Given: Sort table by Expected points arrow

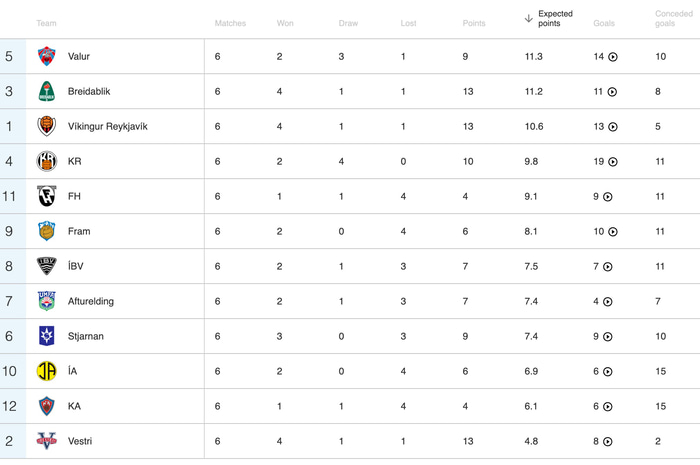Looking at the screenshot, I should coord(528,18).
